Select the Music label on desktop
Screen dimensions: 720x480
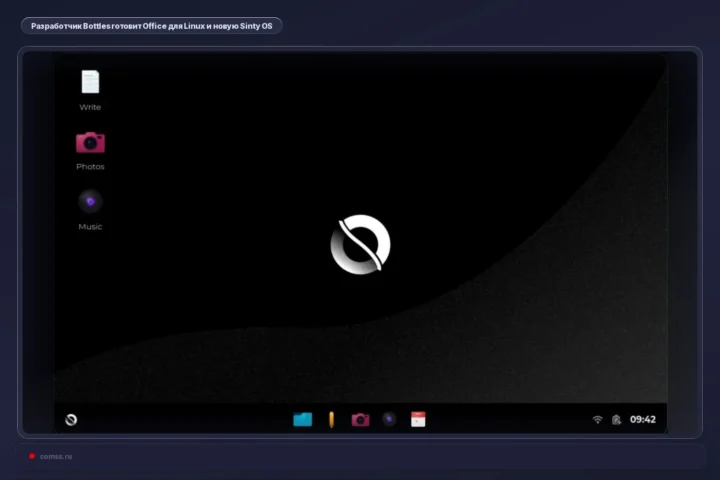[x=90, y=226]
